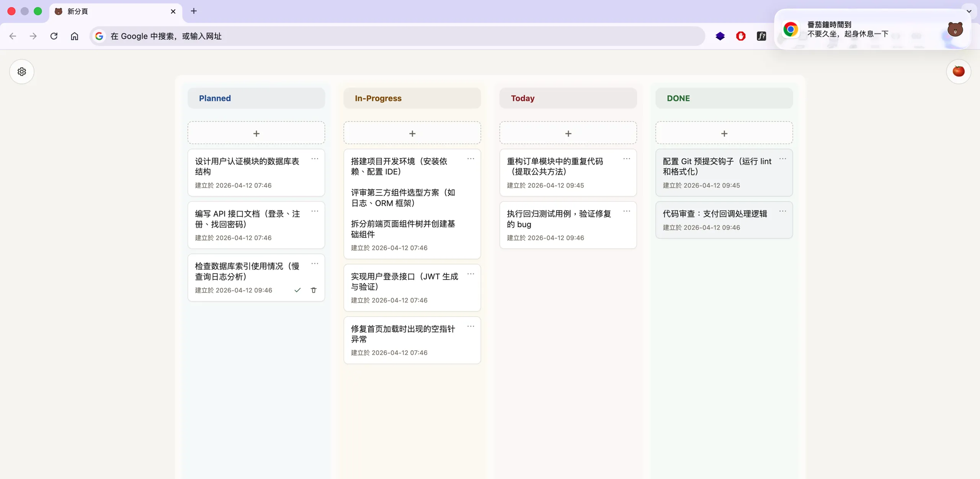Open the settings gear button
This screenshot has height=479, width=980.
[22, 72]
